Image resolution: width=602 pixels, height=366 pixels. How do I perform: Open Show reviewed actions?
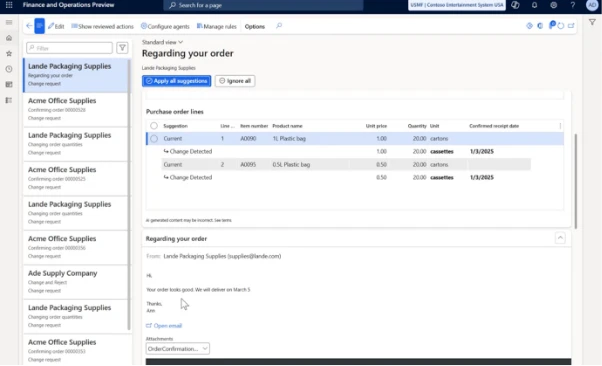(x=103, y=26)
